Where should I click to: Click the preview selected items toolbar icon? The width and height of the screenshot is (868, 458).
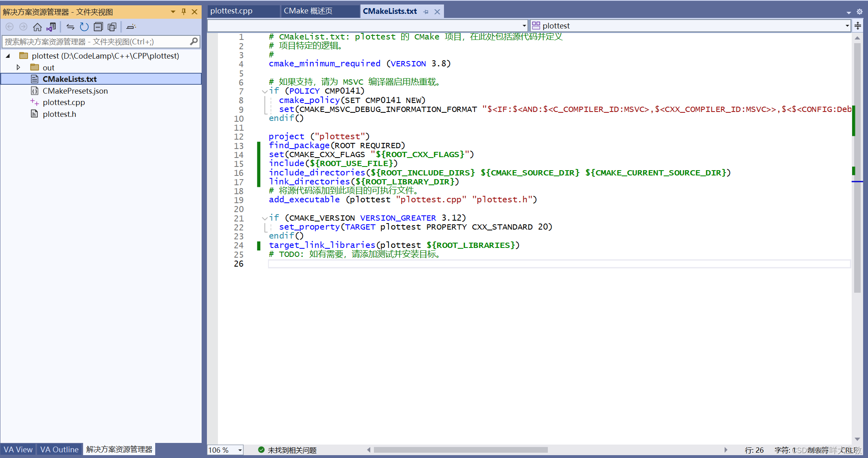[x=112, y=26]
